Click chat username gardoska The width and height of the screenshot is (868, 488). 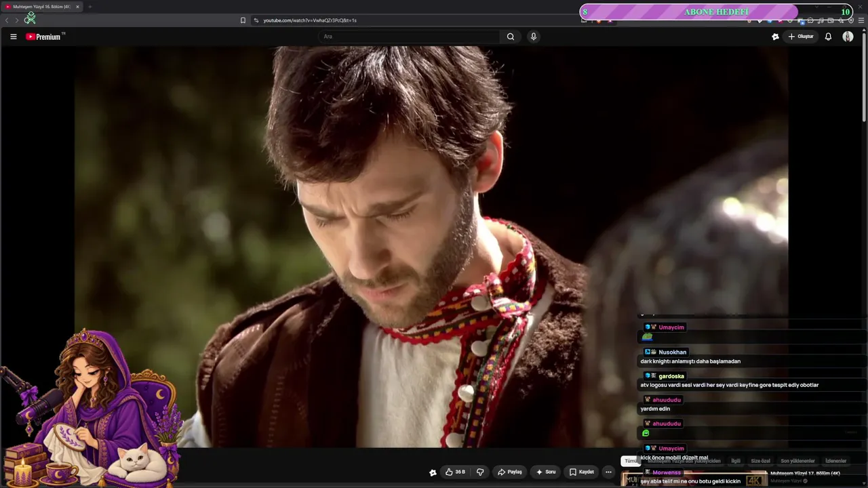(671, 376)
